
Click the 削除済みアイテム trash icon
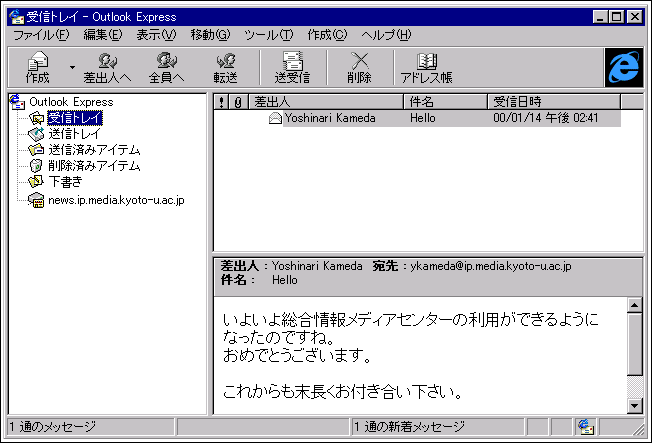click(36, 166)
